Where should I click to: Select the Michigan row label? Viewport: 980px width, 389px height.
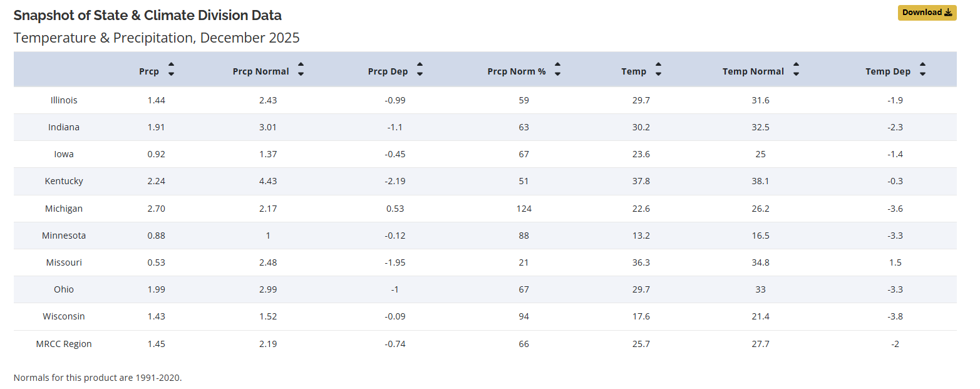(x=64, y=209)
